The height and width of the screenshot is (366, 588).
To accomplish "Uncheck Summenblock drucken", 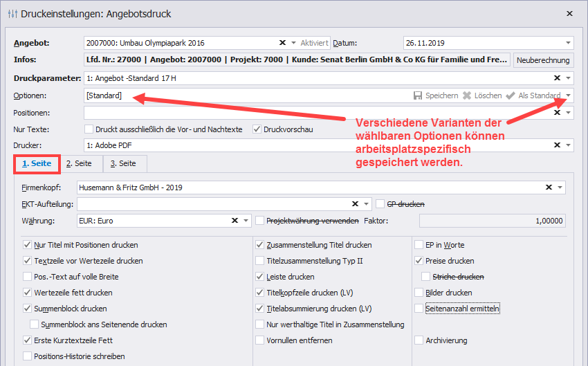I will pos(28,309).
